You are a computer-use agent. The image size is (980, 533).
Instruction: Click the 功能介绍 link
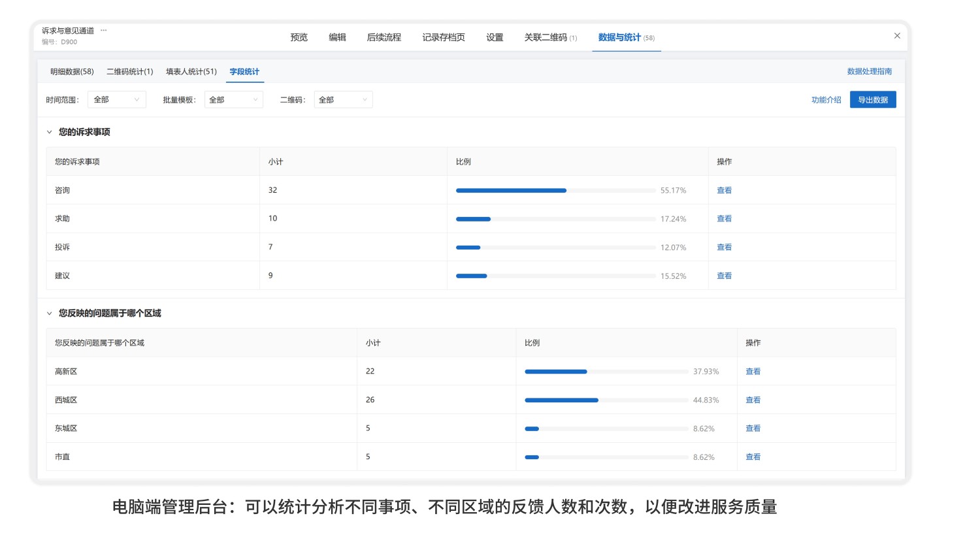coord(826,100)
